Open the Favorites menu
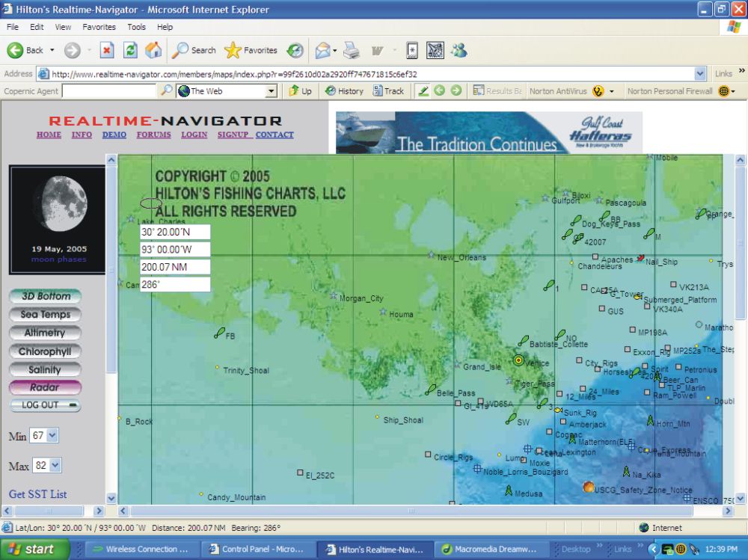Image resolution: width=748 pixels, height=560 pixels. tap(99, 27)
